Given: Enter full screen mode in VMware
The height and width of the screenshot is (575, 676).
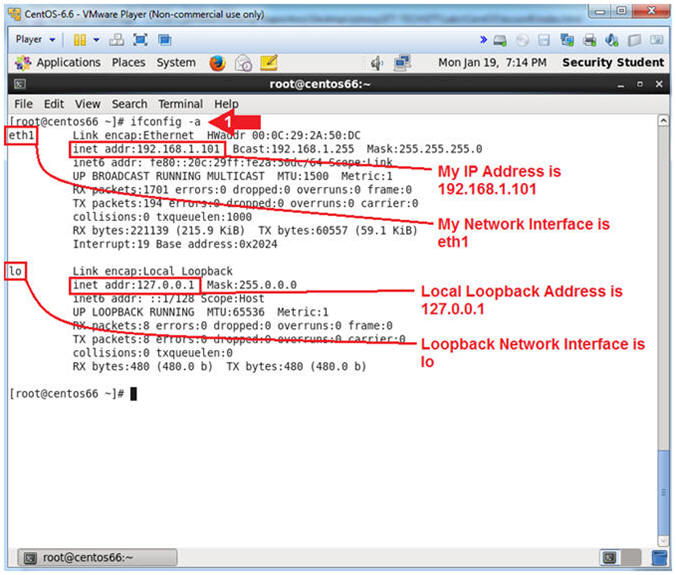Looking at the screenshot, I should [x=141, y=40].
